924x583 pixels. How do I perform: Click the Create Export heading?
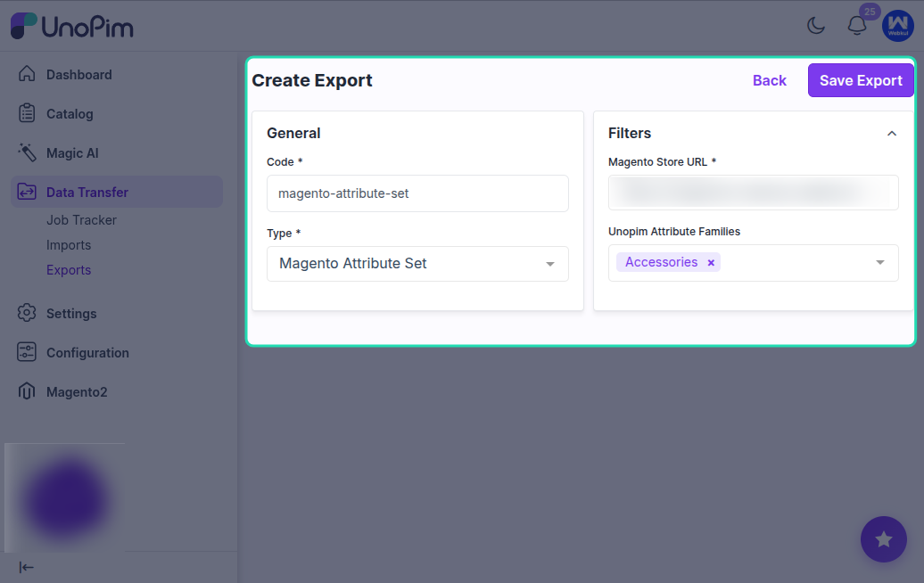tap(312, 80)
